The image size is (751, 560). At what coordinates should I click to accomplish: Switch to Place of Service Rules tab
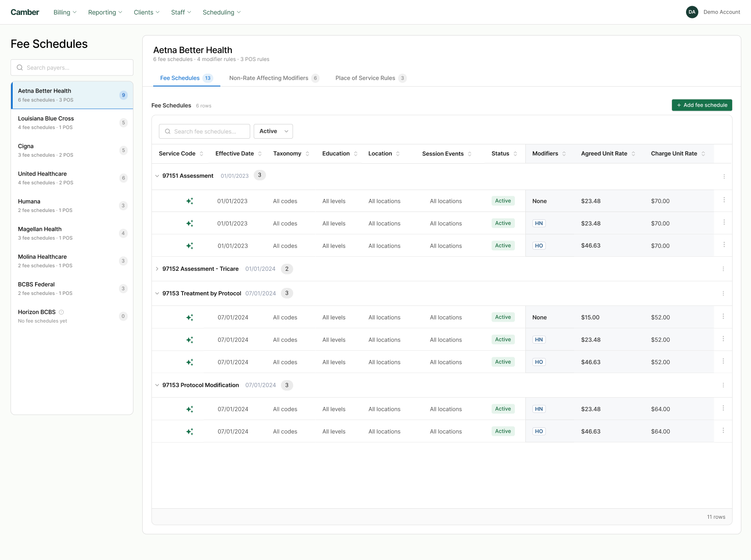[371, 78]
